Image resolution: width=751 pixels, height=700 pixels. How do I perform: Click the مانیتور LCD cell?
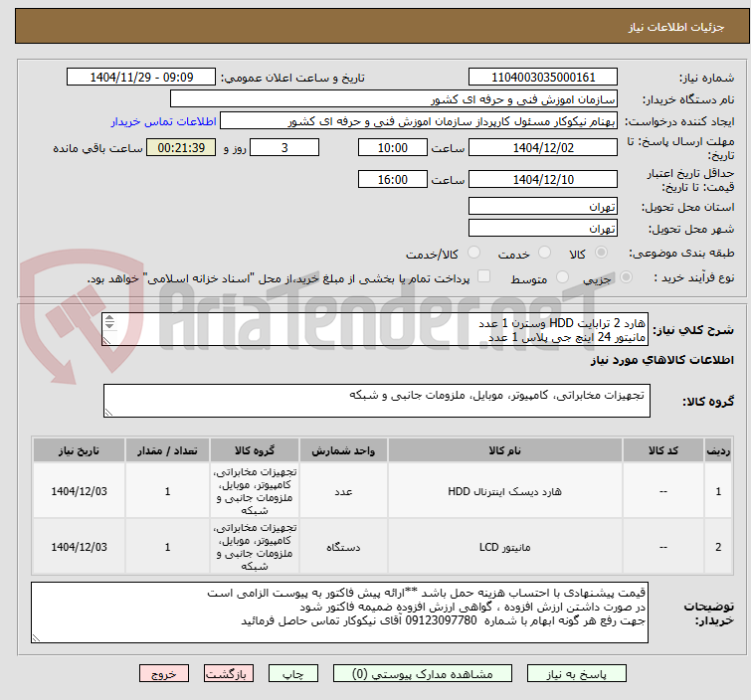(505, 547)
